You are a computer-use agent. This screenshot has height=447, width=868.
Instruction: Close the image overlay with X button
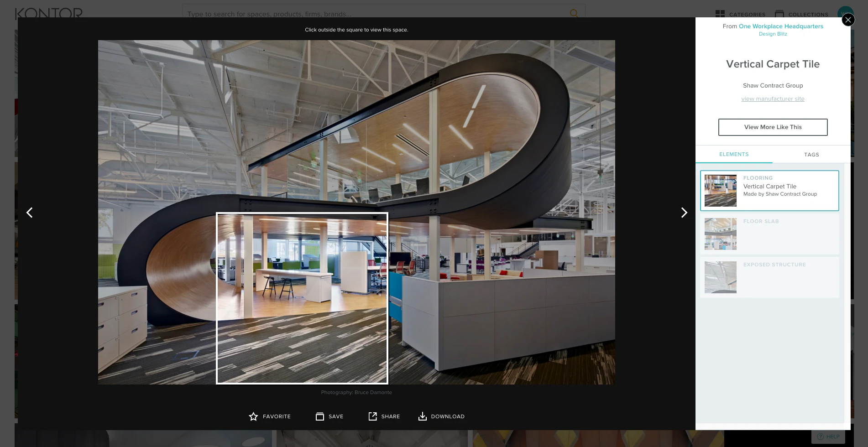(x=848, y=20)
